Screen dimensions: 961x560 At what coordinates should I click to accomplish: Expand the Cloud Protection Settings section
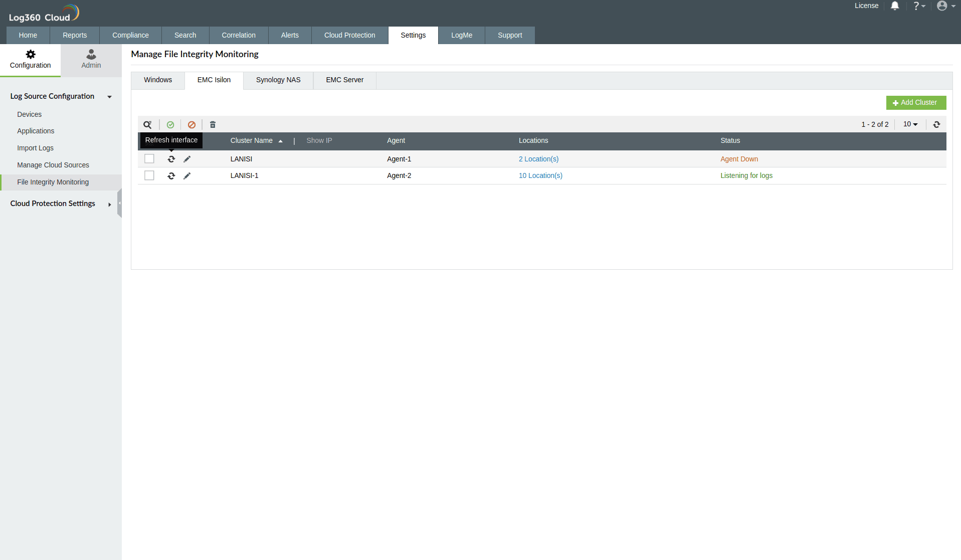109,205
